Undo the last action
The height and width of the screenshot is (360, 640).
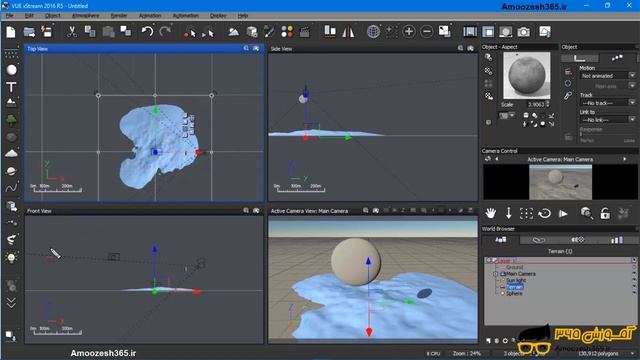[147, 32]
